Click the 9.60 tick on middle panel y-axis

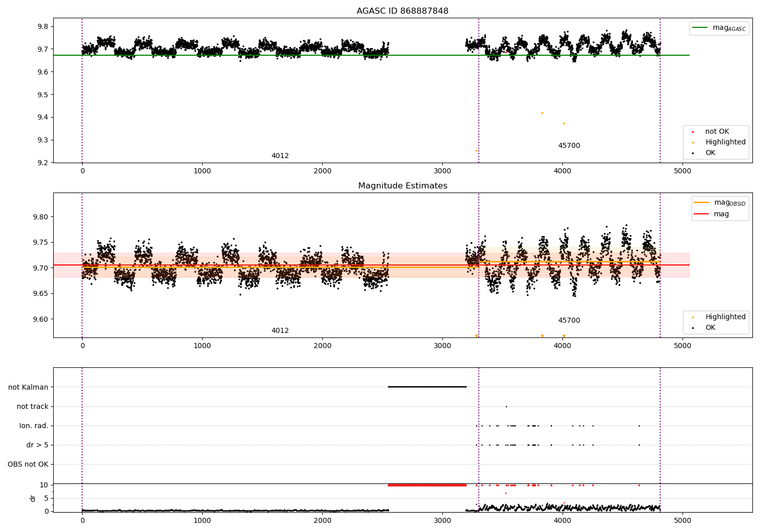(x=42, y=319)
